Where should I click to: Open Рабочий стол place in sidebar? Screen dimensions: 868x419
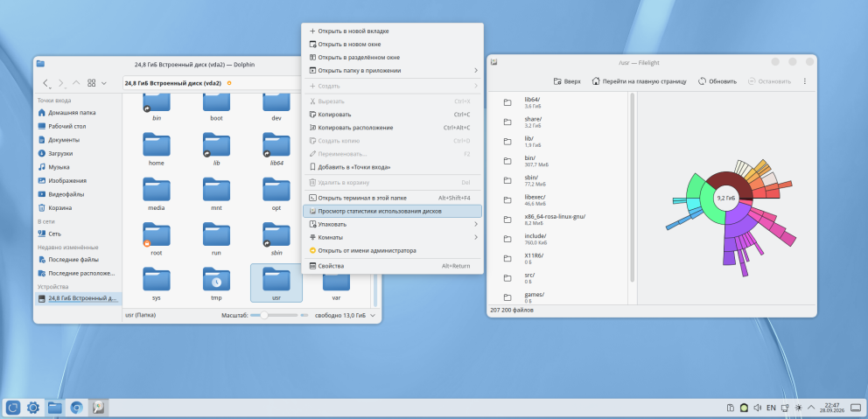pyautogui.click(x=66, y=126)
